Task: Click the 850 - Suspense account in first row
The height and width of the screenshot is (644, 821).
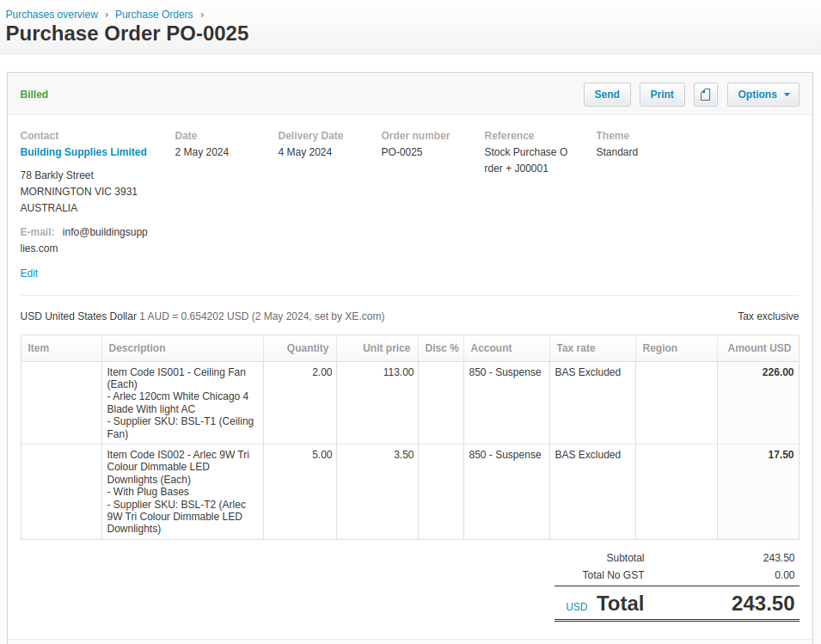Action: [x=505, y=372]
